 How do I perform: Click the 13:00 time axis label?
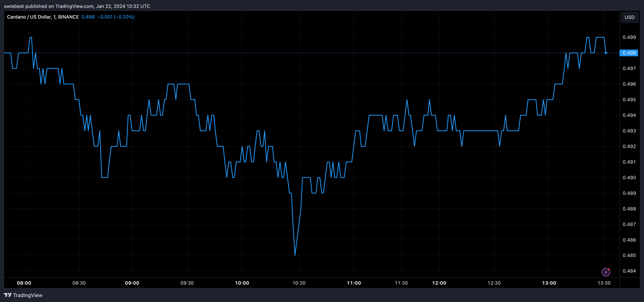pos(549,283)
